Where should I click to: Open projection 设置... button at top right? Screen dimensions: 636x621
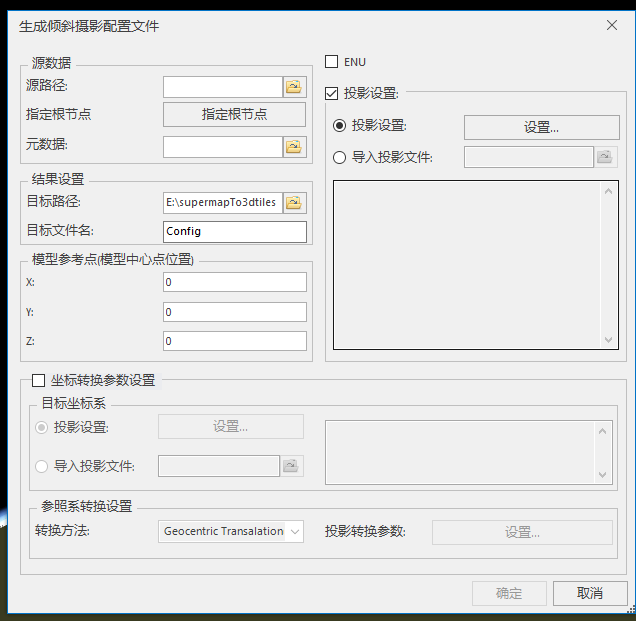tap(541, 127)
